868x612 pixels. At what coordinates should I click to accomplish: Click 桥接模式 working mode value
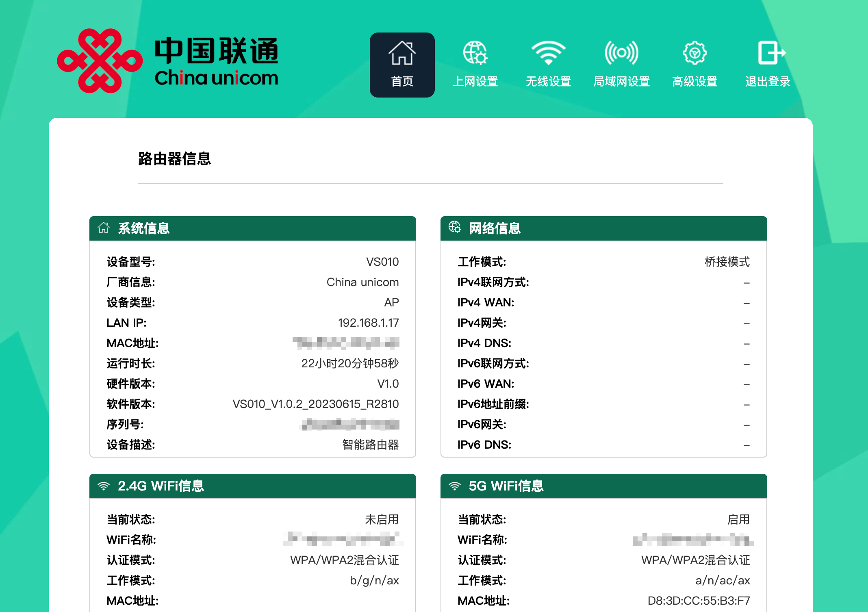[727, 262]
